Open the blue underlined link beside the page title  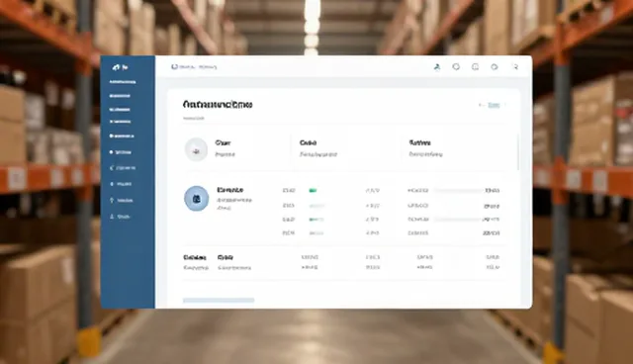click(x=494, y=105)
